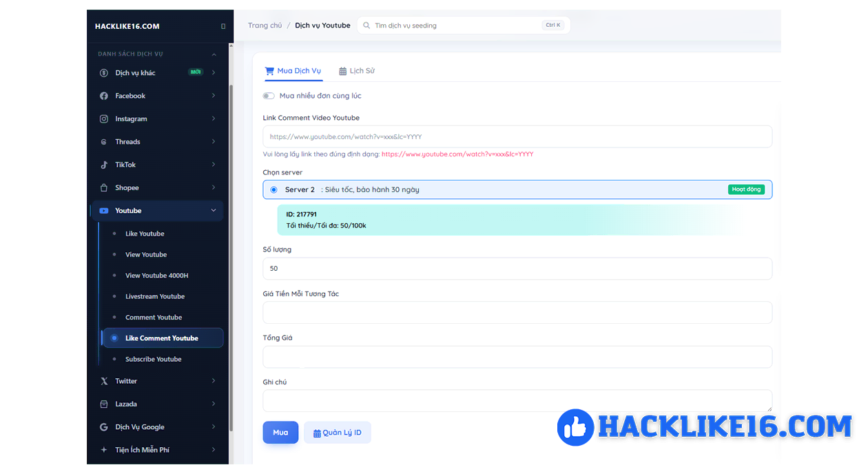This screenshot has width=868, height=474.
Task: Open Comment Youtube service
Action: coord(154,318)
